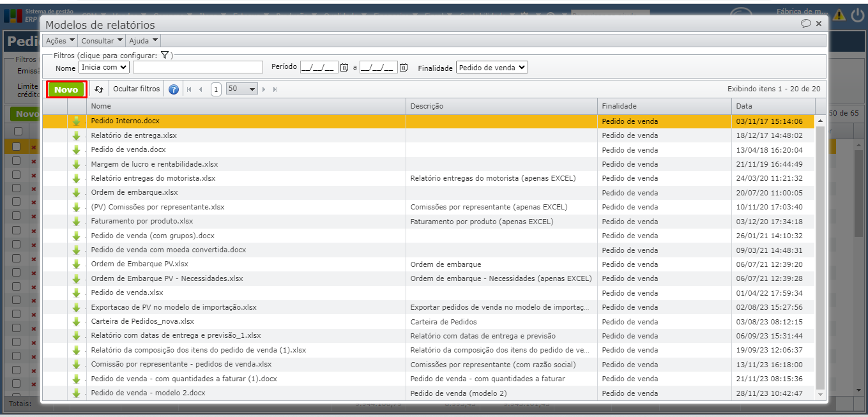The height and width of the screenshot is (417, 868).
Task: Sort the list by the Data column header
Action: point(743,106)
